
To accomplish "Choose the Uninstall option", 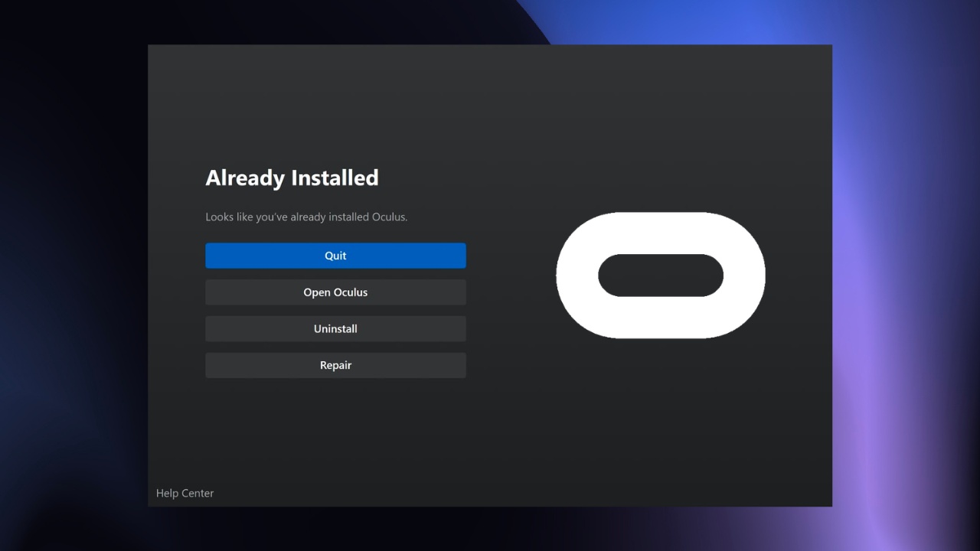I will [335, 328].
